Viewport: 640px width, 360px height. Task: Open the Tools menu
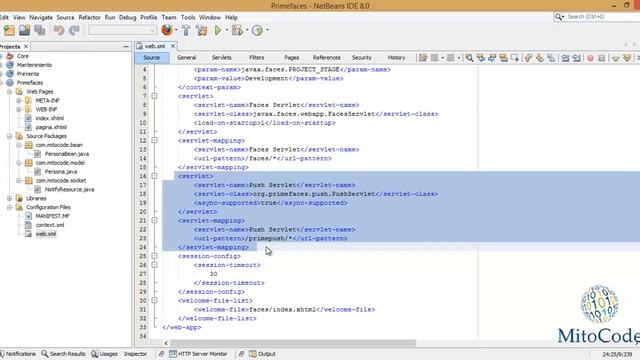(x=188, y=18)
